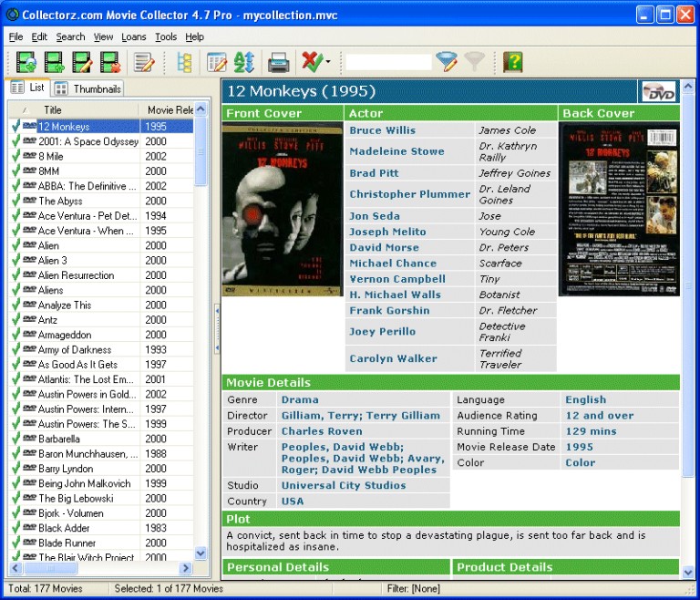Click the Filter: [None] status bar text
Viewport: 700px width, 600px height.
414,589
